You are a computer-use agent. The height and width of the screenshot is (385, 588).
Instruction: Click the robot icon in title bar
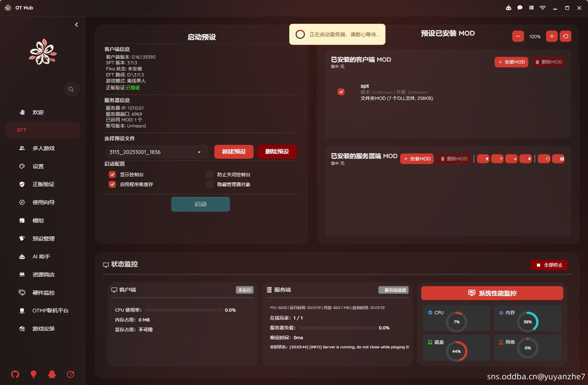pyautogui.click(x=509, y=8)
